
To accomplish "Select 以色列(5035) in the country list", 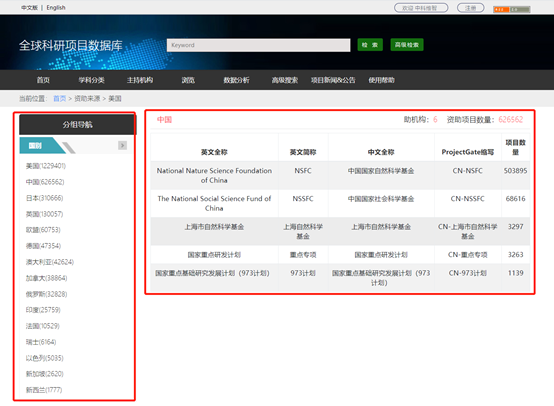I will 45,358.
